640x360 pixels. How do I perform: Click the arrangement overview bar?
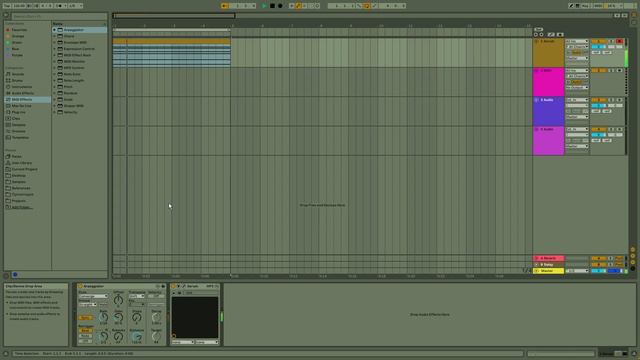(364, 16)
